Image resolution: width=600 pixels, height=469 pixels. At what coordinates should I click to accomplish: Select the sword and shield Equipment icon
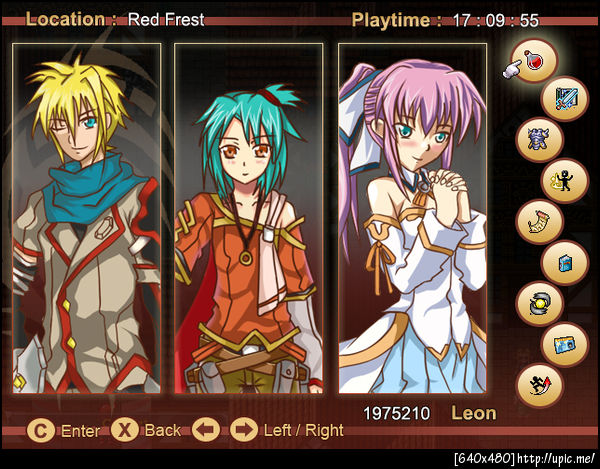point(565,99)
